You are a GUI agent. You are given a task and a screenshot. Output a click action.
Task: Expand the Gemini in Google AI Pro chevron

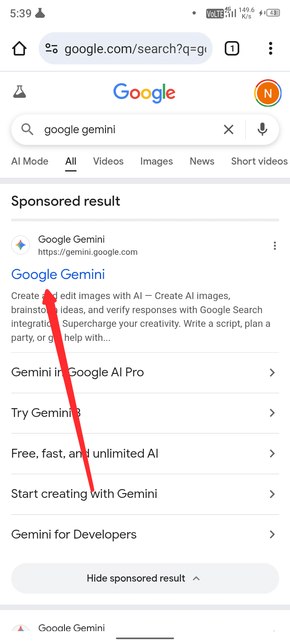pyautogui.click(x=272, y=372)
